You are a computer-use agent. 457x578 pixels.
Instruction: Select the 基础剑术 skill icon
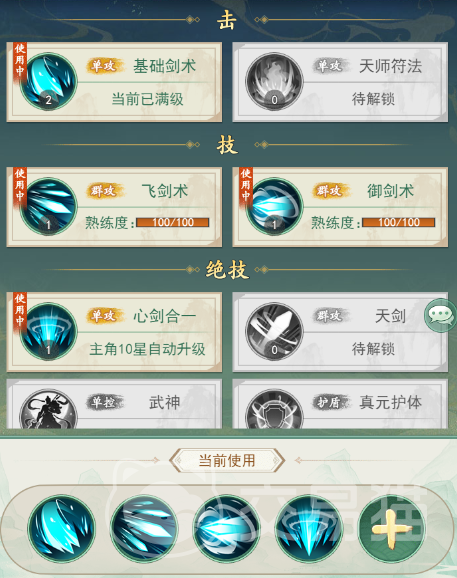click(x=48, y=82)
